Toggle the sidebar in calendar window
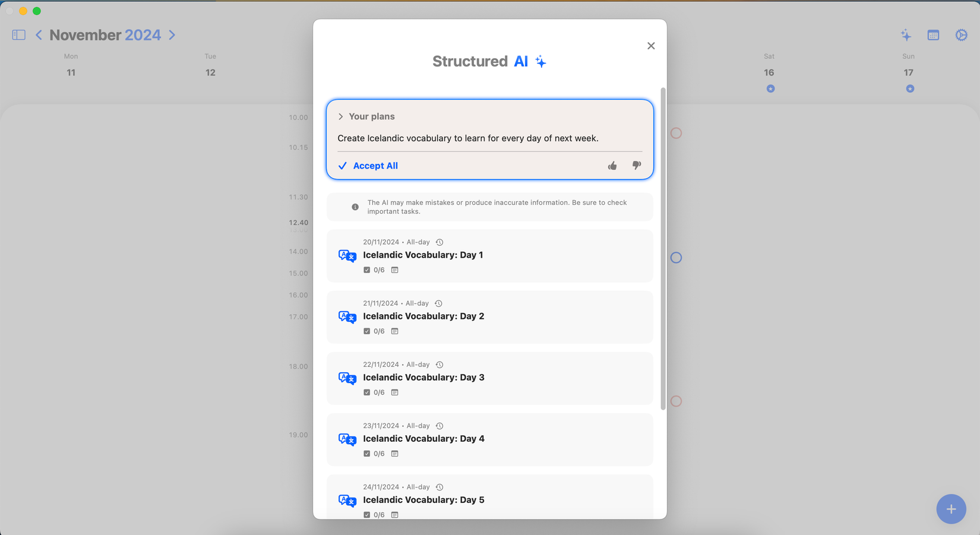Image resolution: width=980 pixels, height=535 pixels. point(19,35)
